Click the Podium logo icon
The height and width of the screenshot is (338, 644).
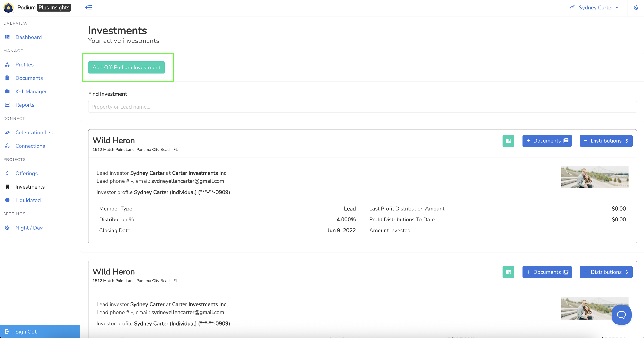click(8, 8)
